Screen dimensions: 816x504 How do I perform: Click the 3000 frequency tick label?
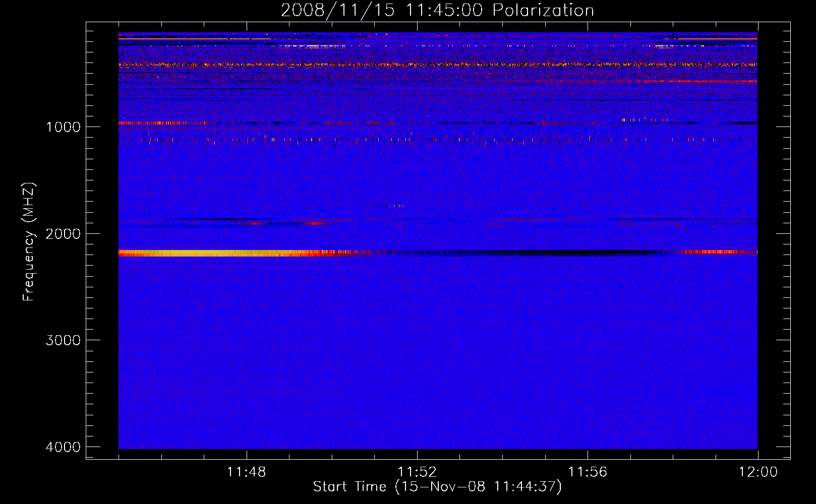[63, 340]
